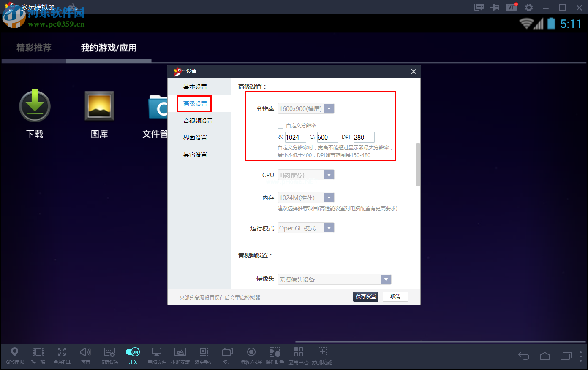Screen dimensions: 588x370
Task: Click 添加功能 add function icon
Action: (x=322, y=355)
